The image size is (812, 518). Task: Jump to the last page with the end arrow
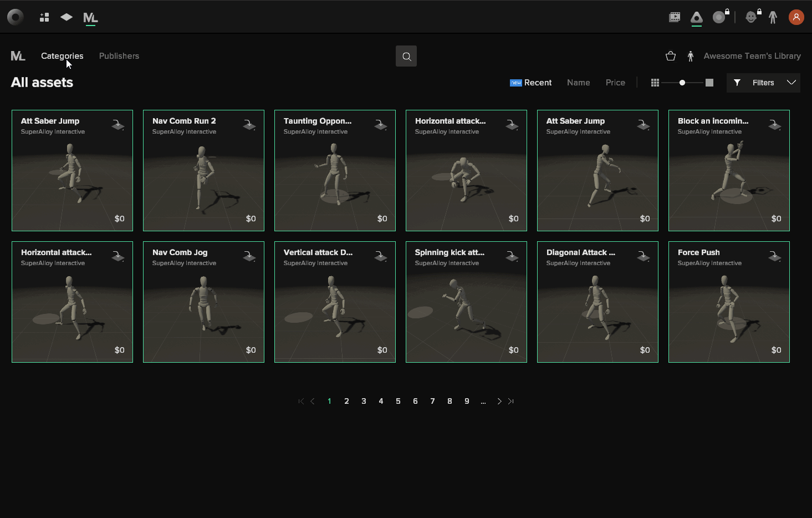click(x=510, y=400)
